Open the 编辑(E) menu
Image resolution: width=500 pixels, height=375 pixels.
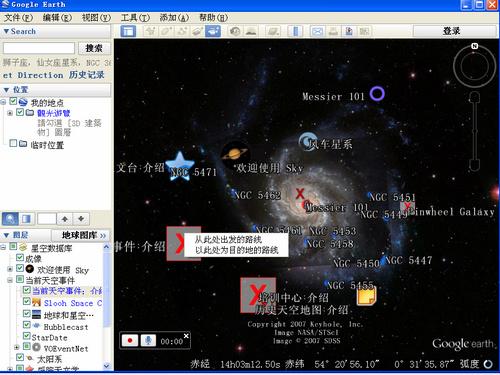(57, 17)
